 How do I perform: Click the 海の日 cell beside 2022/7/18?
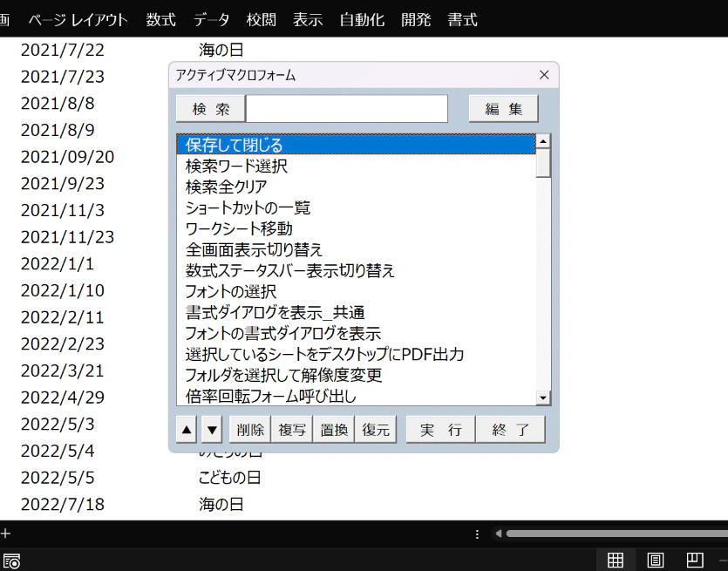pyautogui.click(x=221, y=505)
